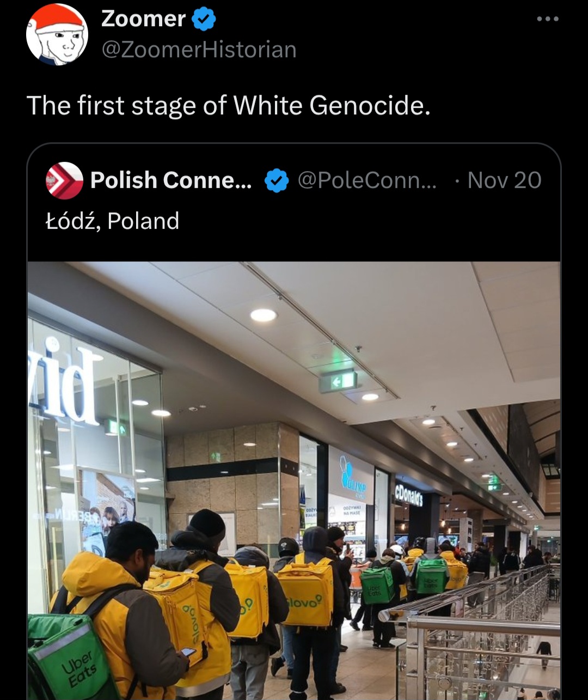This screenshot has height=700, width=588.
Task: Open the Polish Conne... account name
Action: coord(171,180)
